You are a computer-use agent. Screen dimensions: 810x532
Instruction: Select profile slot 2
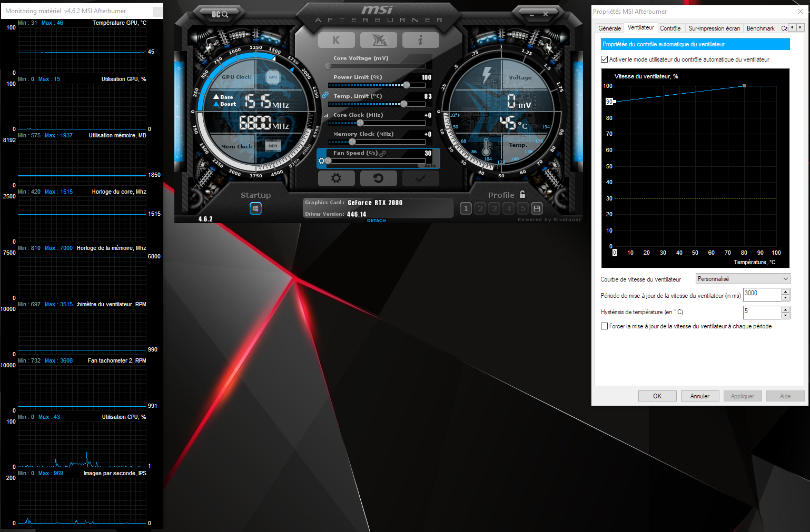[480, 208]
